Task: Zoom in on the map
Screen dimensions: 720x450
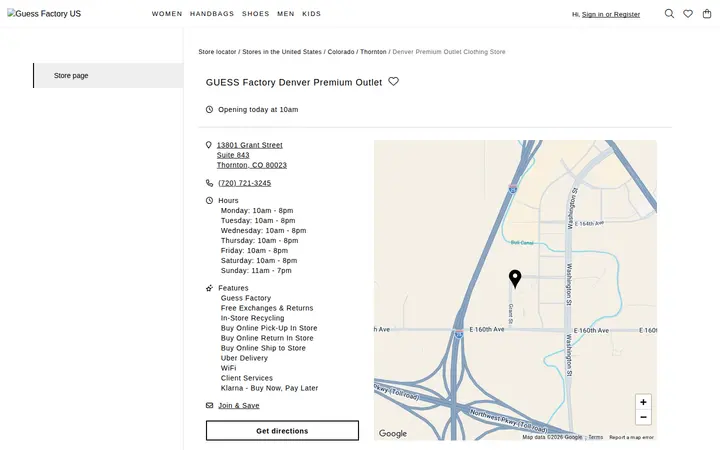Action: [643, 402]
